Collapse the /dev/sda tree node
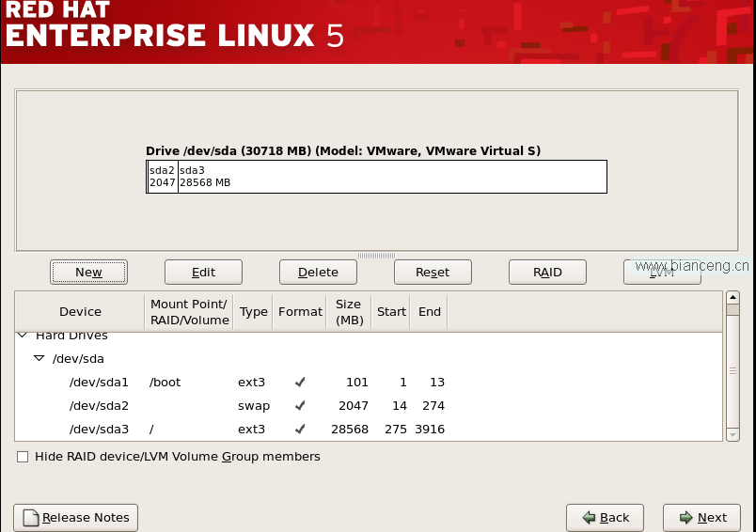 pyautogui.click(x=39, y=358)
